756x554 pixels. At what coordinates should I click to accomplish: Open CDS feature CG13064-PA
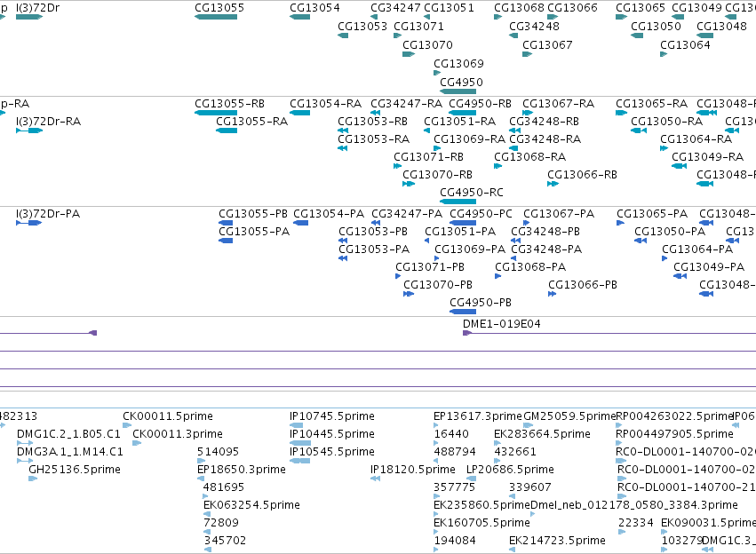point(664,258)
